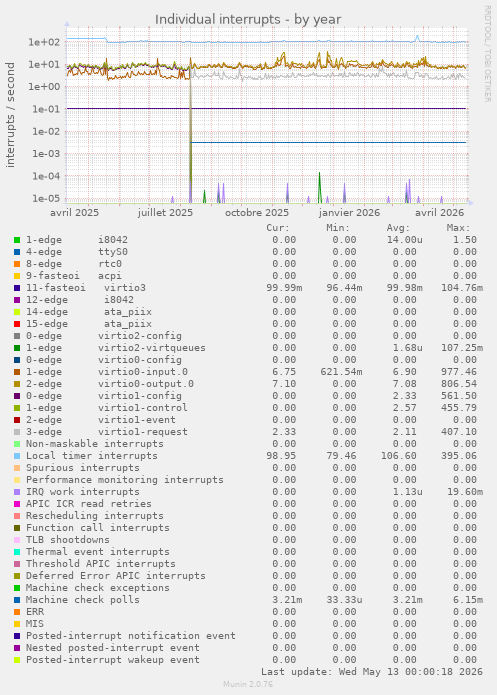This screenshot has height=695, width=497.
Task: Click the green i8042 1-edge legend swatch
Action: pos(17,240)
